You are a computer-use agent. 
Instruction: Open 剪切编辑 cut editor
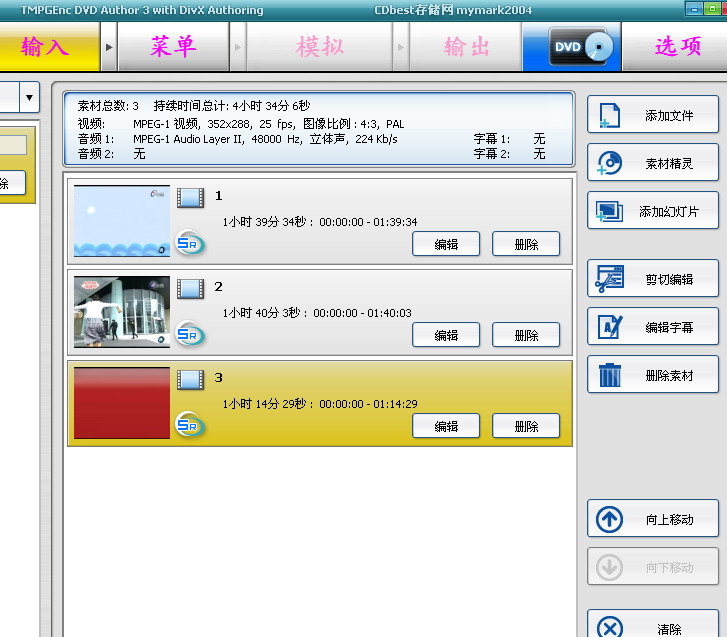click(653, 279)
